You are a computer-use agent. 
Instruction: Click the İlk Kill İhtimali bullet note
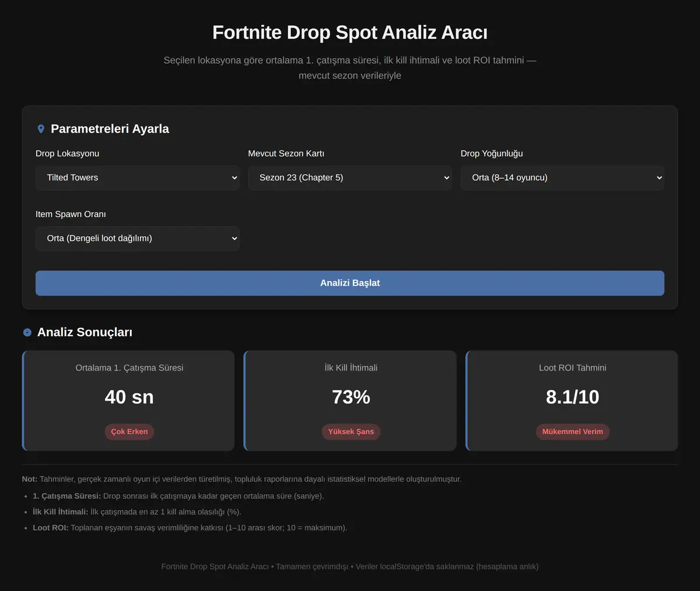[137, 512]
